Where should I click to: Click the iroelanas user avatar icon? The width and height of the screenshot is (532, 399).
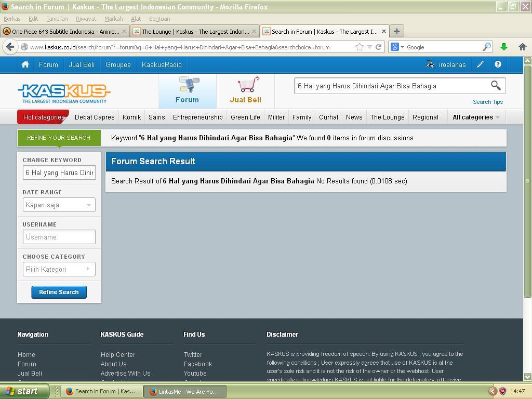coord(430,64)
